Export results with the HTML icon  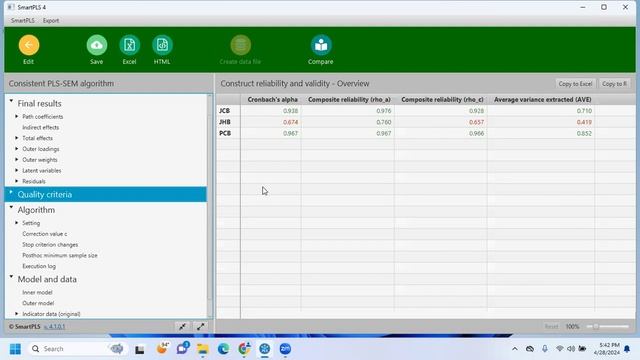[x=162, y=45]
